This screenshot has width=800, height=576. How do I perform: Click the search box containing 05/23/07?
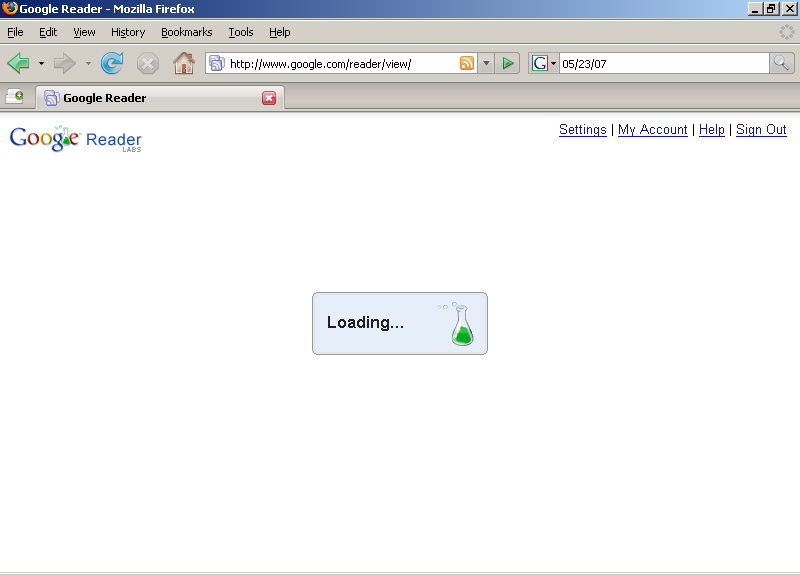point(664,64)
